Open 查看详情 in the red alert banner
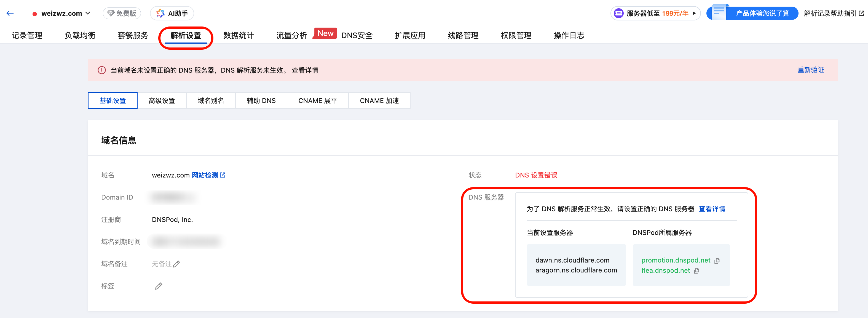The image size is (868, 318). 305,70
